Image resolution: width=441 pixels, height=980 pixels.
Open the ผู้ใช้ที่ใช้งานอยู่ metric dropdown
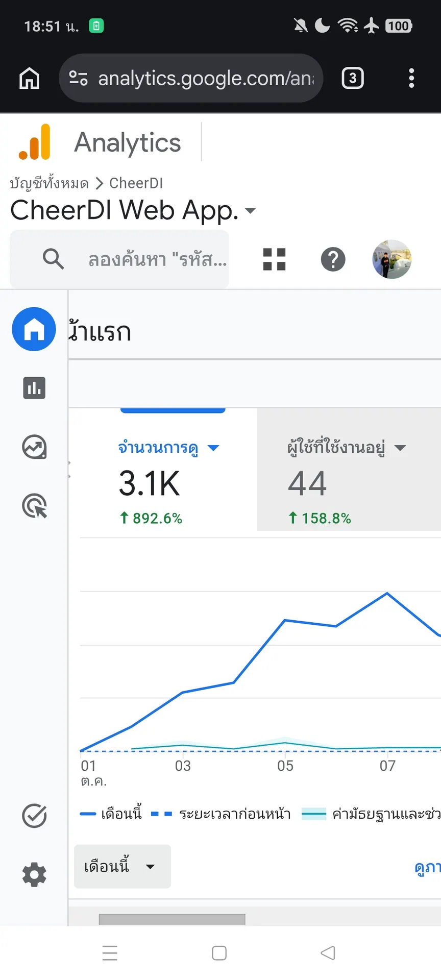(347, 448)
